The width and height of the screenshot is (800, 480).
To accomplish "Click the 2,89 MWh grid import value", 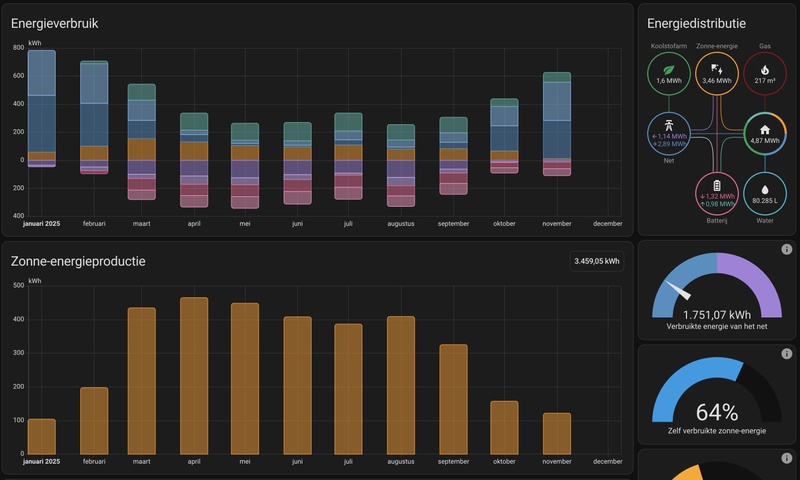I will pyautogui.click(x=669, y=144).
